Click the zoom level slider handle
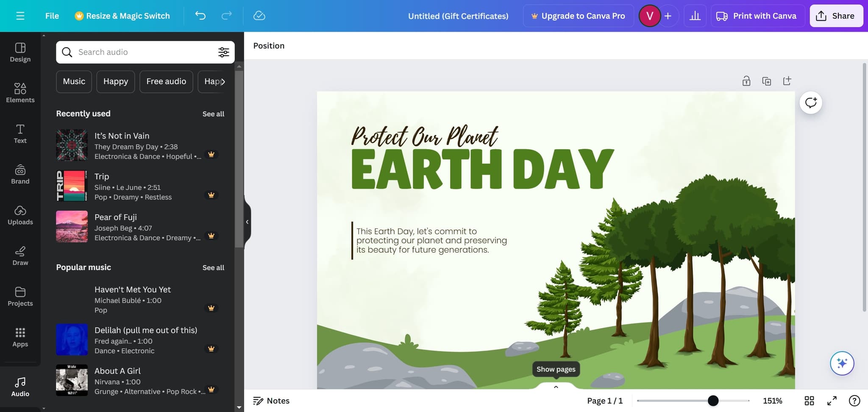This screenshot has width=868, height=412. click(x=713, y=401)
